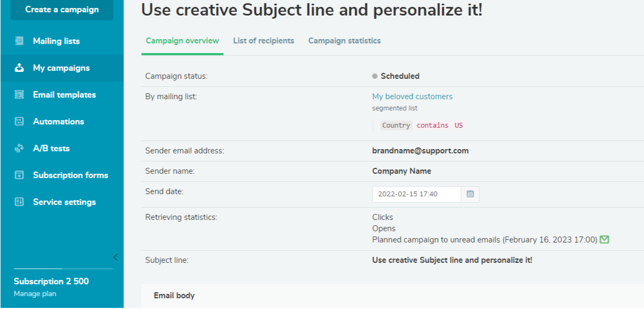Viewport: 644px width, 309px height.
Task: Click the Automations sidebar icon
Action: [20, 121]
